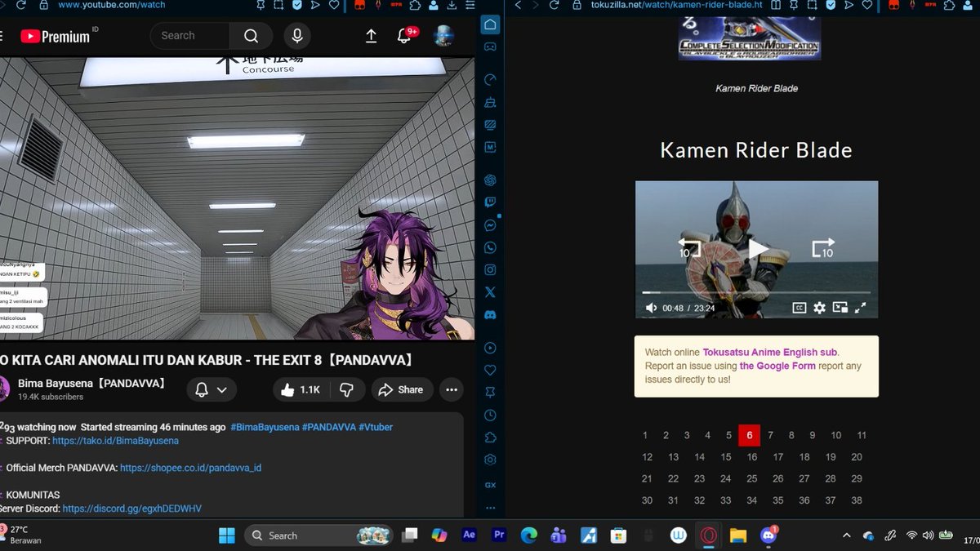Screen dimensions: 980x551
Task: Mute the Kamen Rider Blade video volume
Action: click(651, 308)
